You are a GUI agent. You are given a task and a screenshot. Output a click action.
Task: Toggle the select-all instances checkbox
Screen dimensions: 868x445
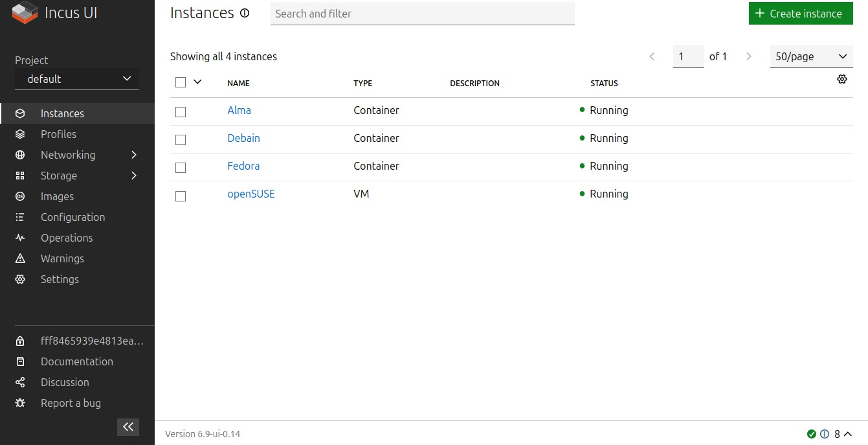tap(181, 82)
